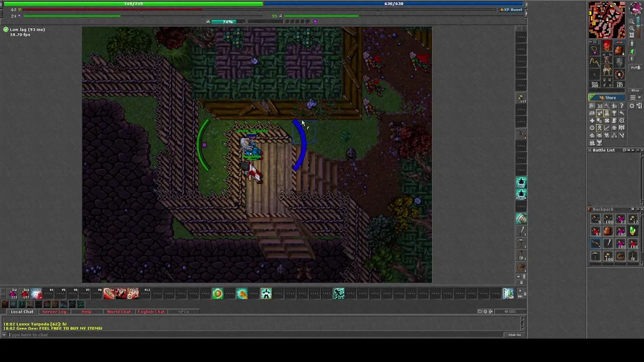This screenshot has height=362, width=644.
Task: Open the in-game Store
Action: pos(607,98)
